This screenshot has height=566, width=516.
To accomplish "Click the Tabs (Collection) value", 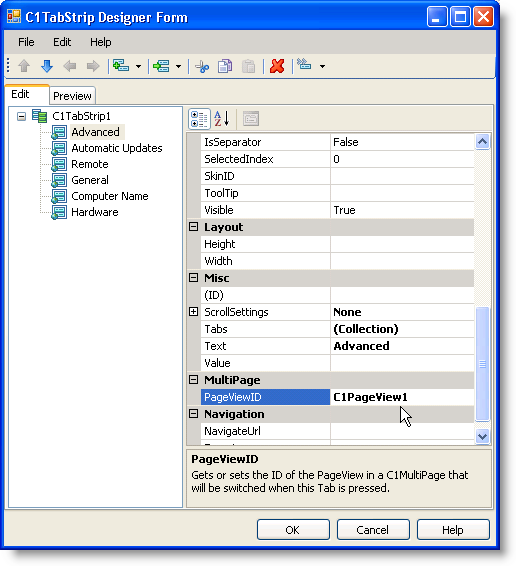I will pyautogui.click(x=402, y=329).
